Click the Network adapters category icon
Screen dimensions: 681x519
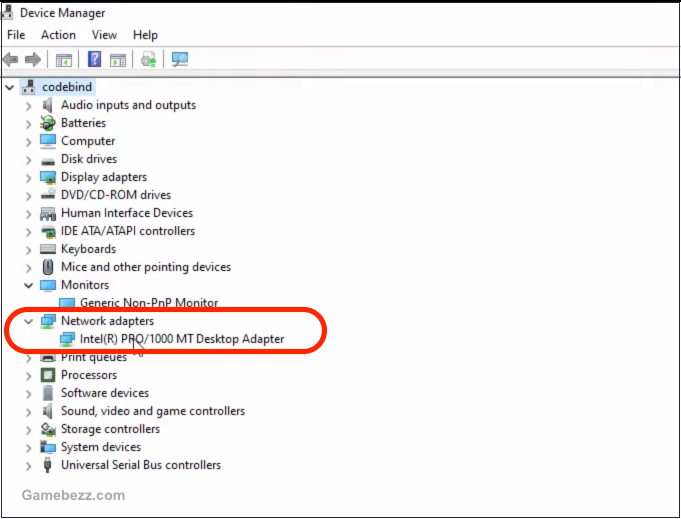click(48, 321)
